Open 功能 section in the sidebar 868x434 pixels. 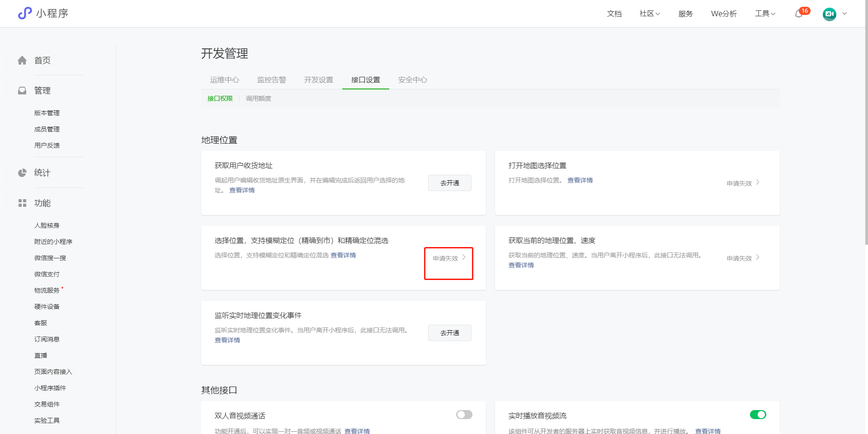pyautogui.click(x=42, y=203)
